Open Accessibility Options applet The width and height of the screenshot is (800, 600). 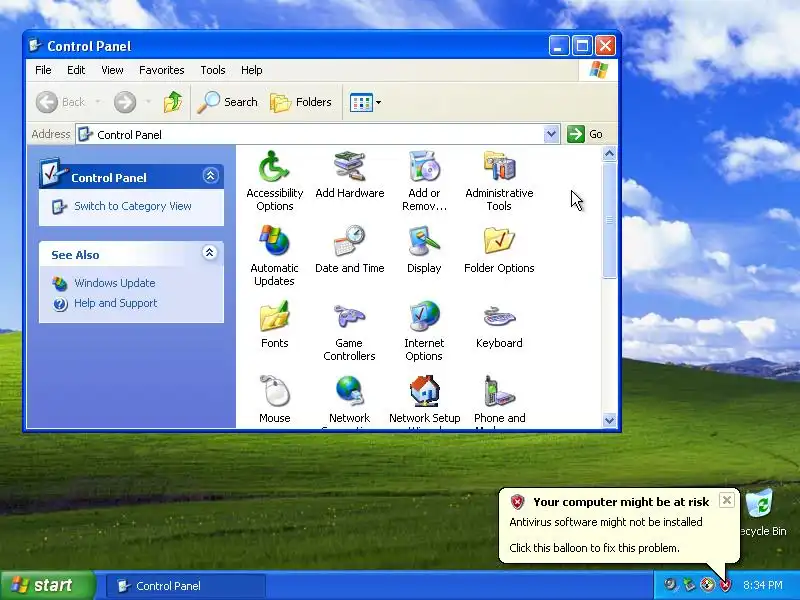274,181
